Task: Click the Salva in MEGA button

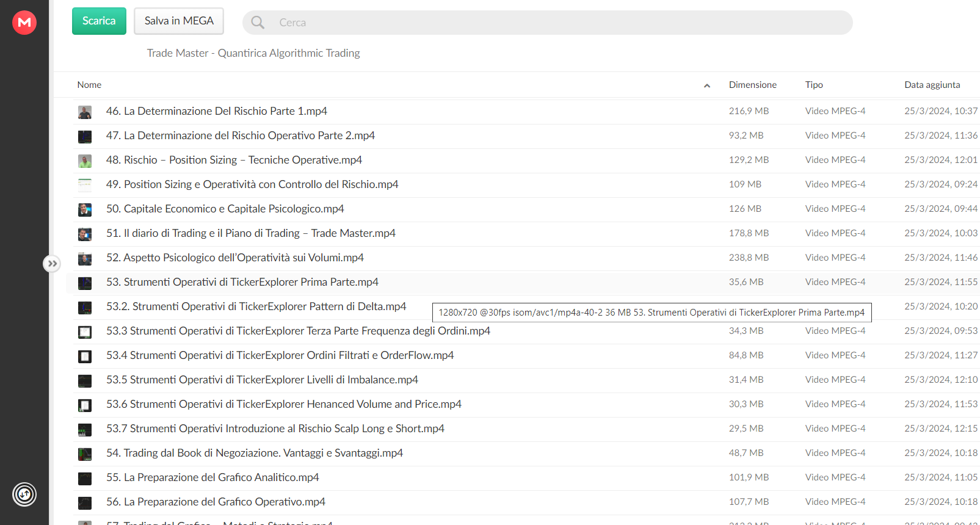Action: click(179, 21)
